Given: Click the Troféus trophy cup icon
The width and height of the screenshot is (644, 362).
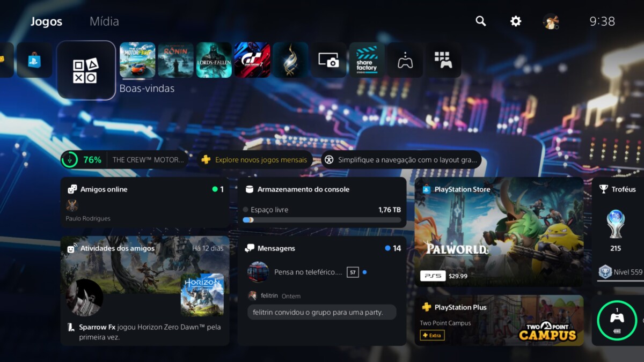Looking at the screenshot, I should [604, 189].
